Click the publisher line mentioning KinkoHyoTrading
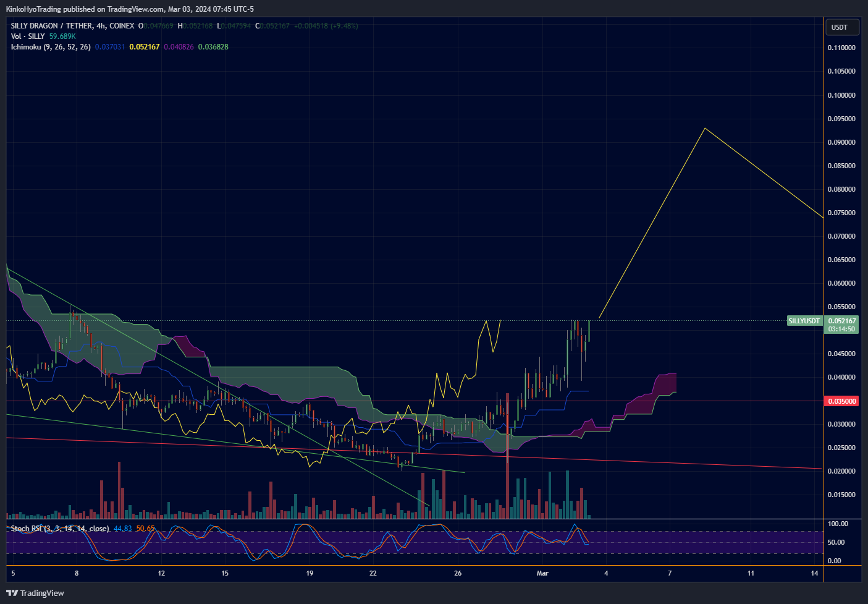Viewport: 868px width, 604px height. point(130,9)
